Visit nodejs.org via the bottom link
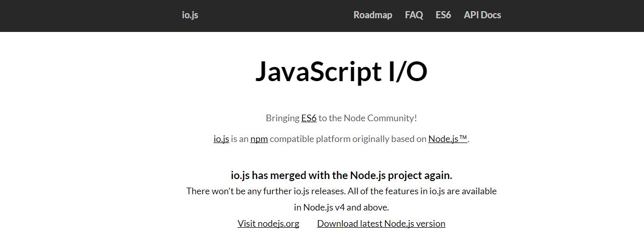The width and height of the screenshot is (644, 247). tap(268, 224)
